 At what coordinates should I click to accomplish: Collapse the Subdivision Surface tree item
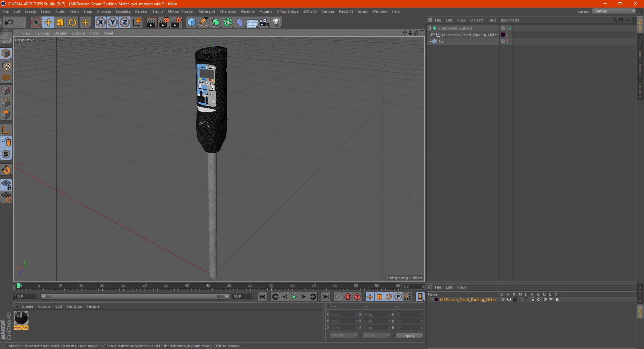tap(429, 28)
